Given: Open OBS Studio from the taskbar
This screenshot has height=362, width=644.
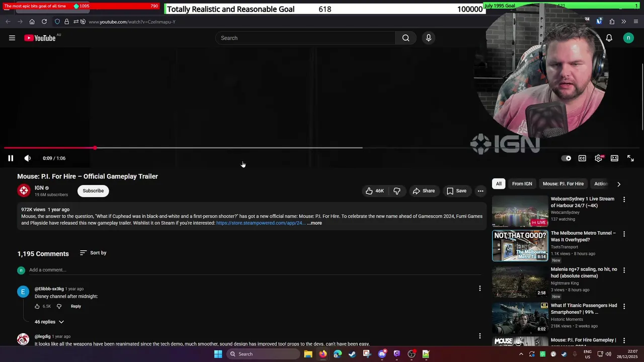Looking at the screenshot, I should click(x=412, y=354).
